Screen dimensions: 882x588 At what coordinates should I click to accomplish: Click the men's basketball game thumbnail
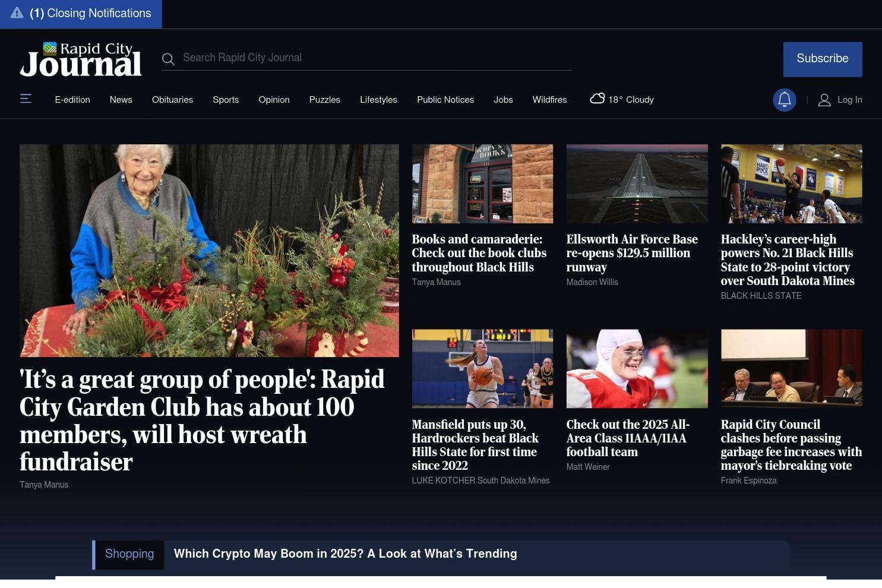pos(791,184)
